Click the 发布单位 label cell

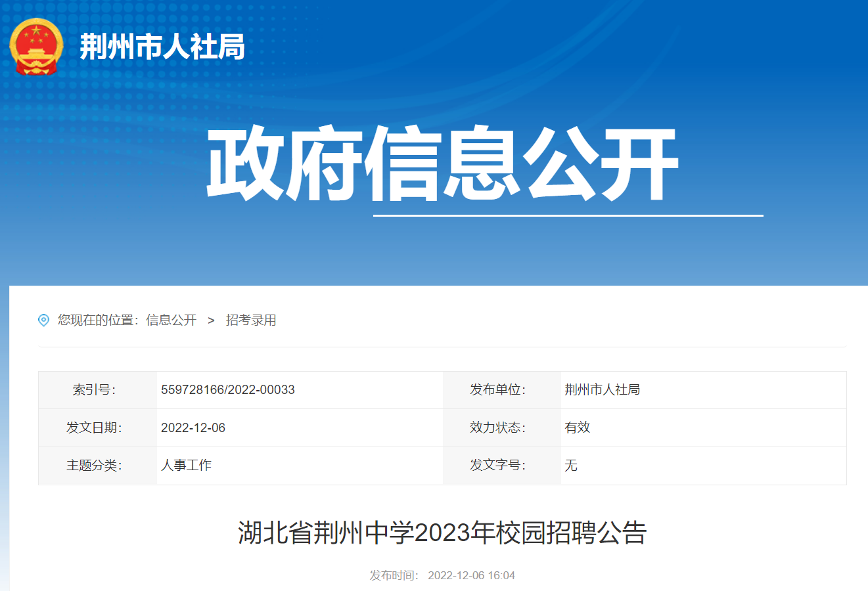coord(502,390)
